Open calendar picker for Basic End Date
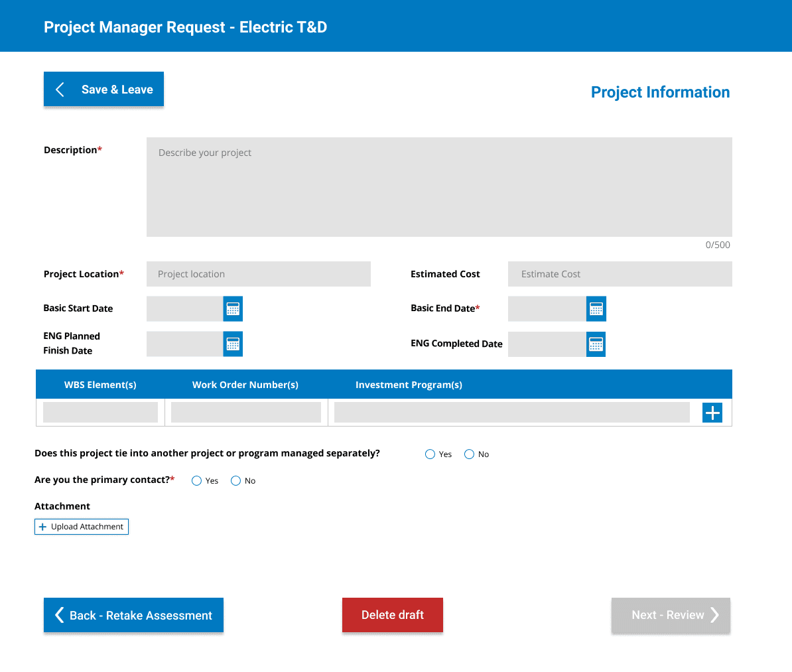 (596, 308)
